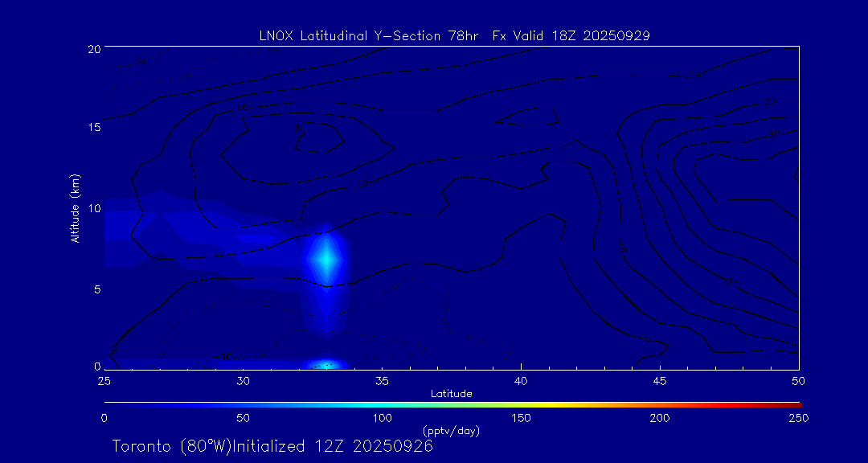The image size is (868, 463).
Task: Click the latitude 40 tick label
Action: point(521,380)
